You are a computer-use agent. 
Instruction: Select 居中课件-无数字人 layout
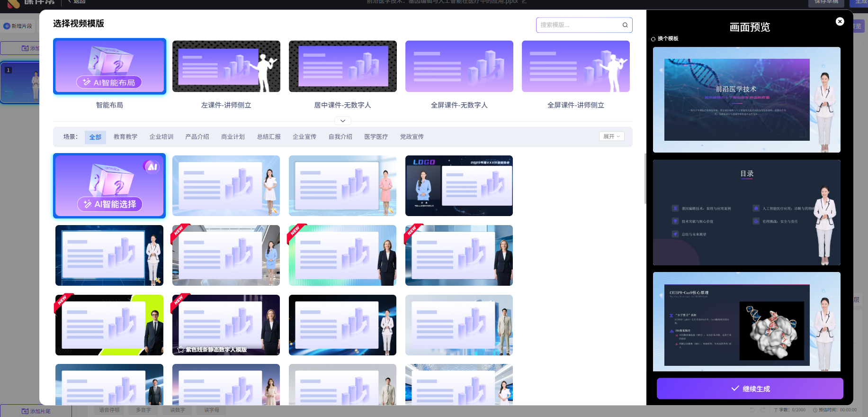coord(342,66)
